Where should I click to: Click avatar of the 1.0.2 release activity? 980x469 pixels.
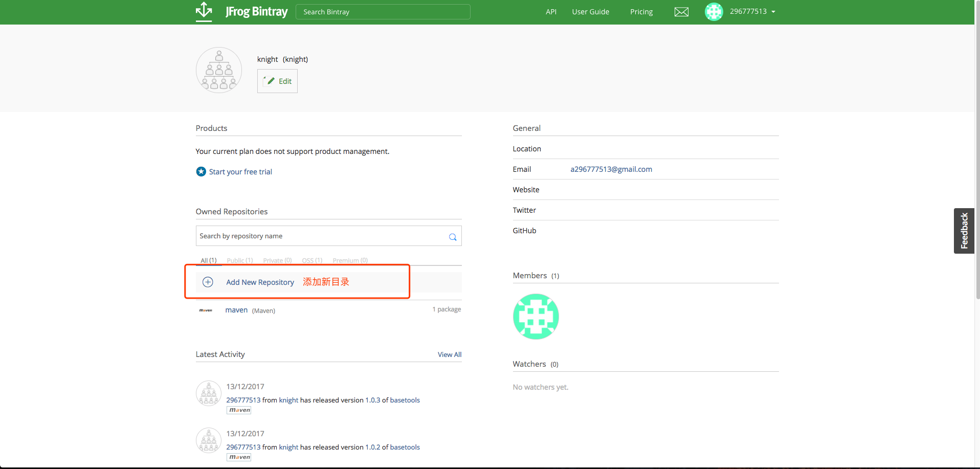coord(209,440)
